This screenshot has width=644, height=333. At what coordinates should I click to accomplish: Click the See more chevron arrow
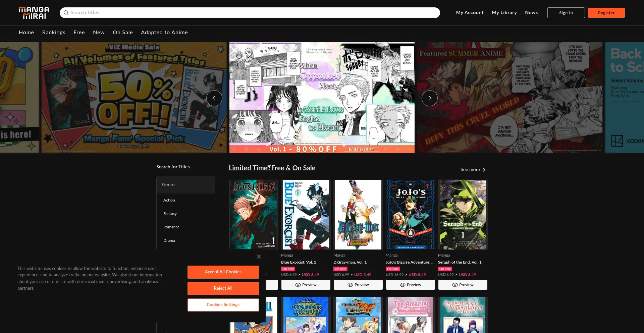tap(484, 170)
